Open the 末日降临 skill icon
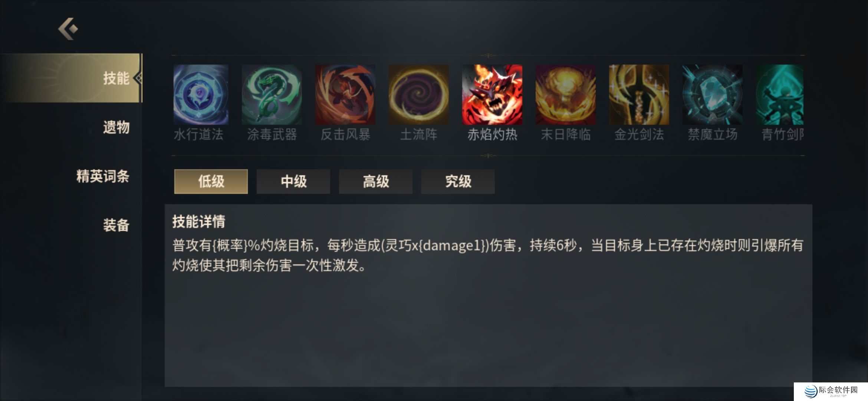868x401 pixels. tap(565, 95)
